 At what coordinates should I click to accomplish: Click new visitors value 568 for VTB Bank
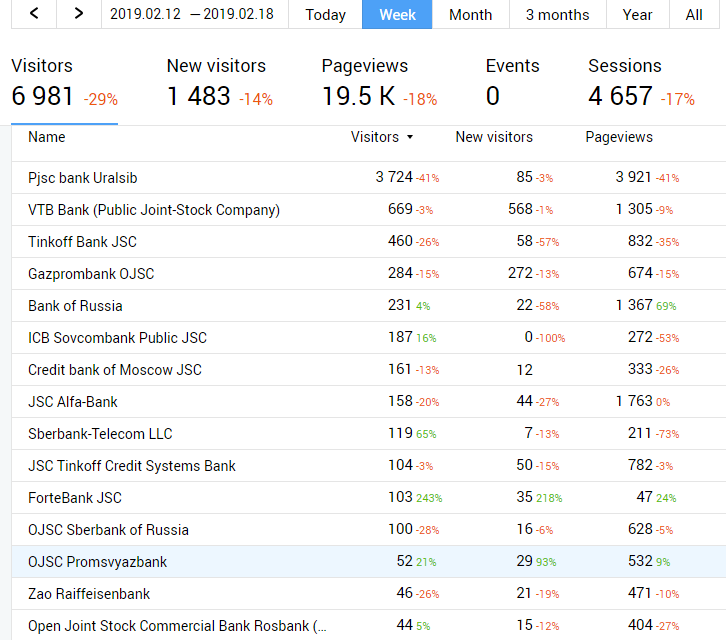click(520, 209)
